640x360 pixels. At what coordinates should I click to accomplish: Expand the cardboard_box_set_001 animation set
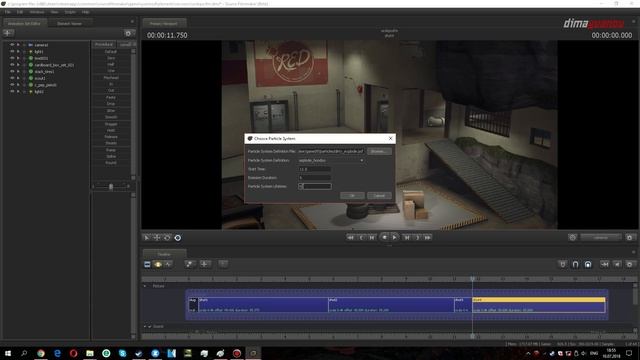pyautogui.click(x=18, y=65)
